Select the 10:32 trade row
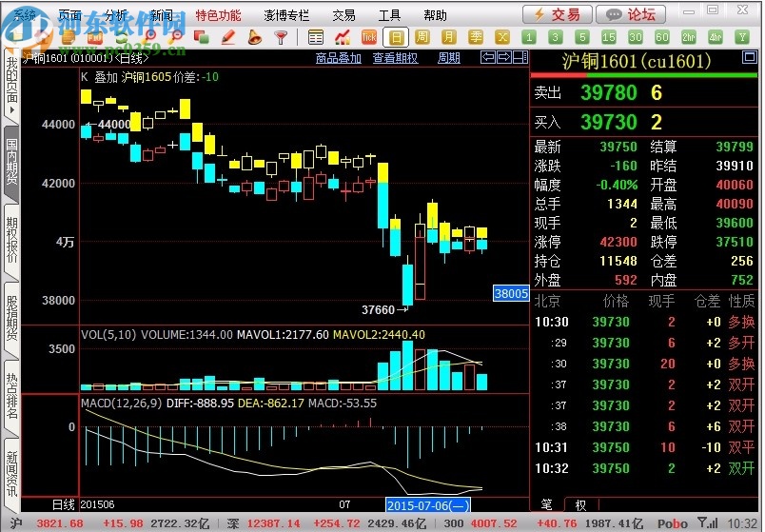Viewport: 765px width, 532px height. (644, 468)
